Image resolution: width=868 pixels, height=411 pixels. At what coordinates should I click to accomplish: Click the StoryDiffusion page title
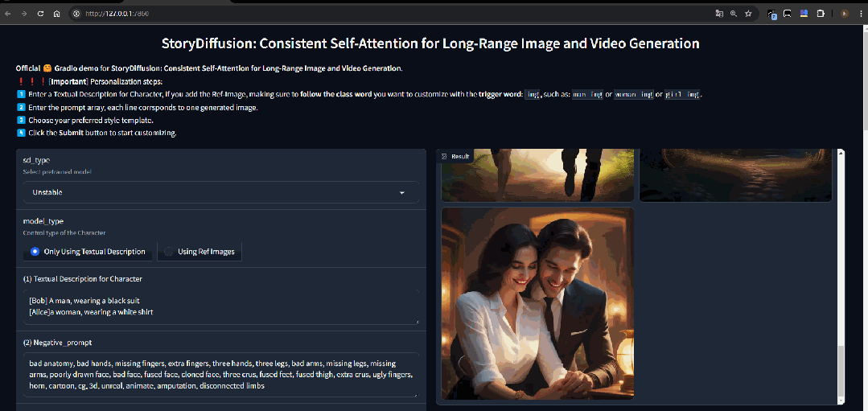[x=430, y=43]
